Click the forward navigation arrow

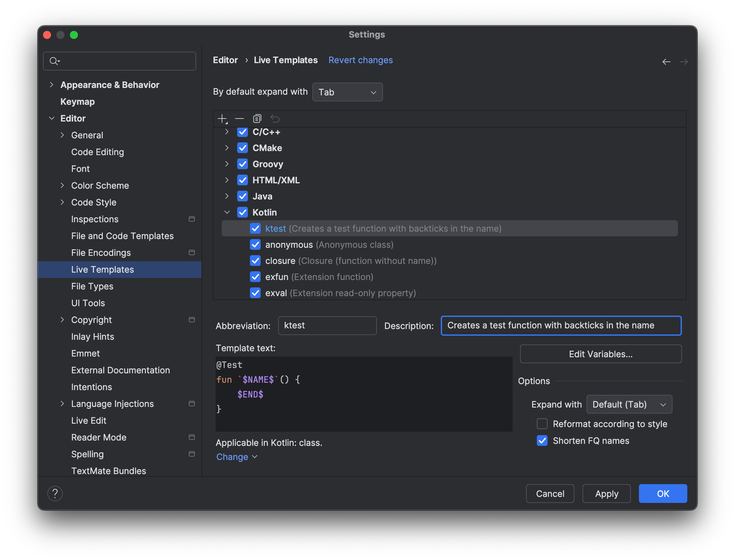click(x=684, y=62)
